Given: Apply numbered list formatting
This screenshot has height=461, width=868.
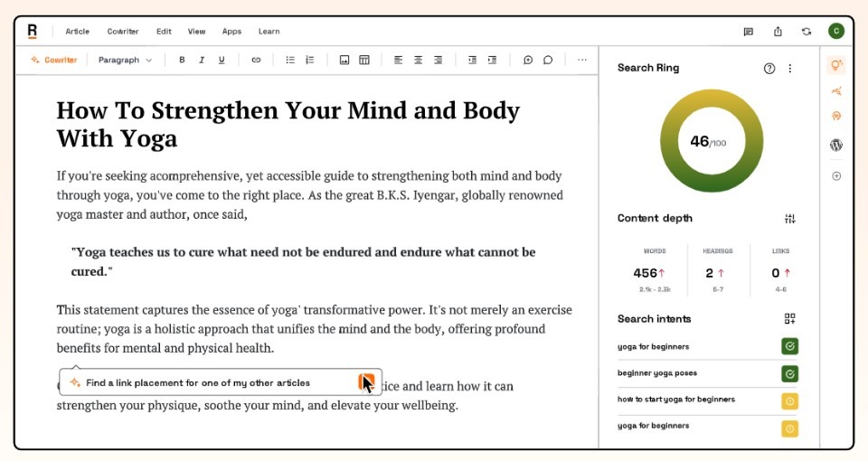Looking at the screenshot, I should tap(310, 61).
